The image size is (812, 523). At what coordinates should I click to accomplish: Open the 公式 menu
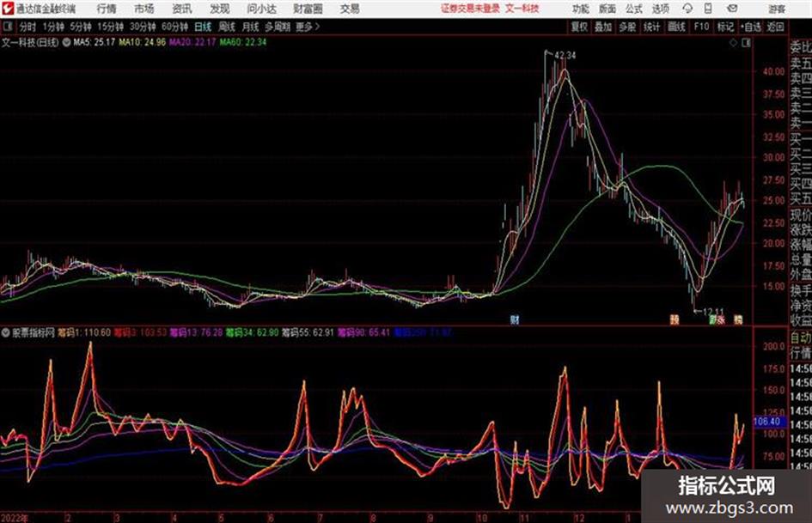(x=633, y=9)
